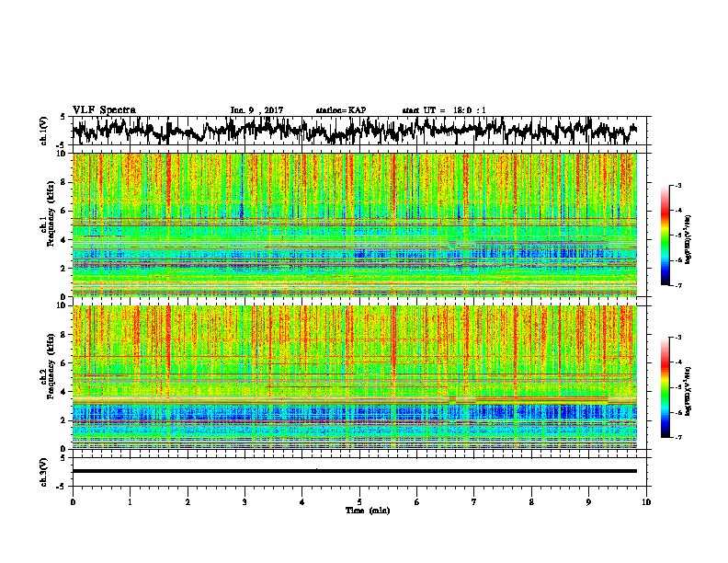The image size is (728, 563).
Task: Click time-axis tick label "7" at the bottom
Action: click(x=474, y=502)
